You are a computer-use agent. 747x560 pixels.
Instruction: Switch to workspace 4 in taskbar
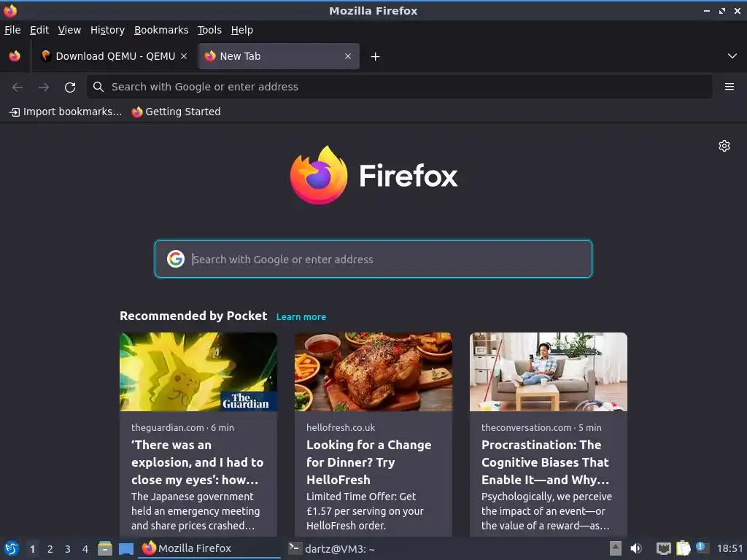[85, 549]
